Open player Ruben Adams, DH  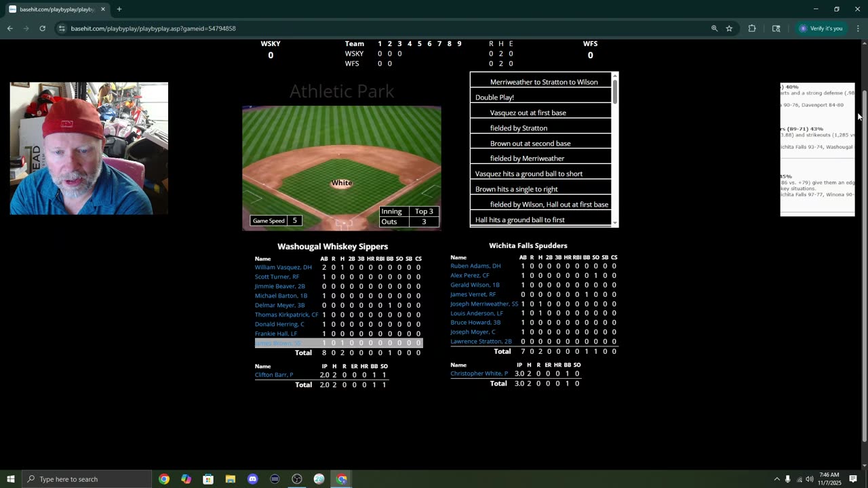(x=475, y=266)
